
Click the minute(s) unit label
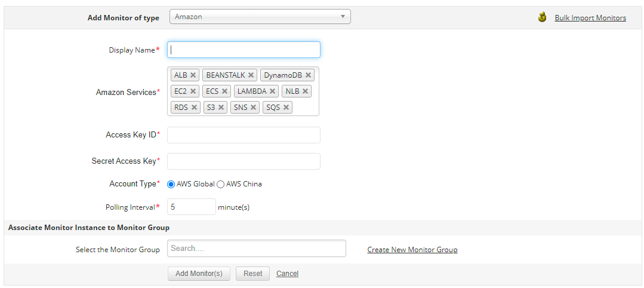coord(234,207)
